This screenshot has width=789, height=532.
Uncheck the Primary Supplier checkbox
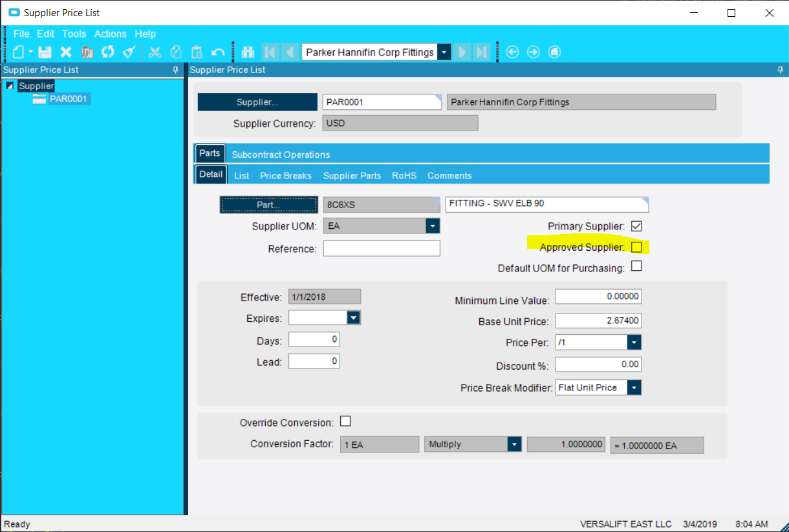636,226
